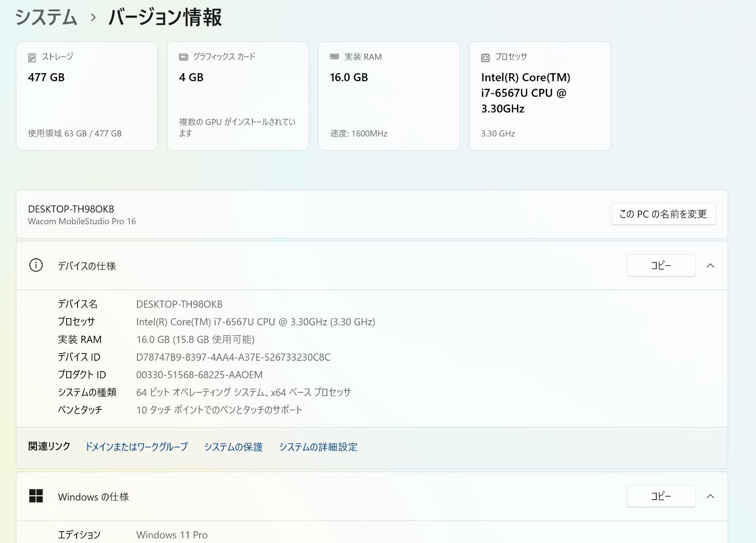Click the グラフィックス カード icon

[182, 56]
